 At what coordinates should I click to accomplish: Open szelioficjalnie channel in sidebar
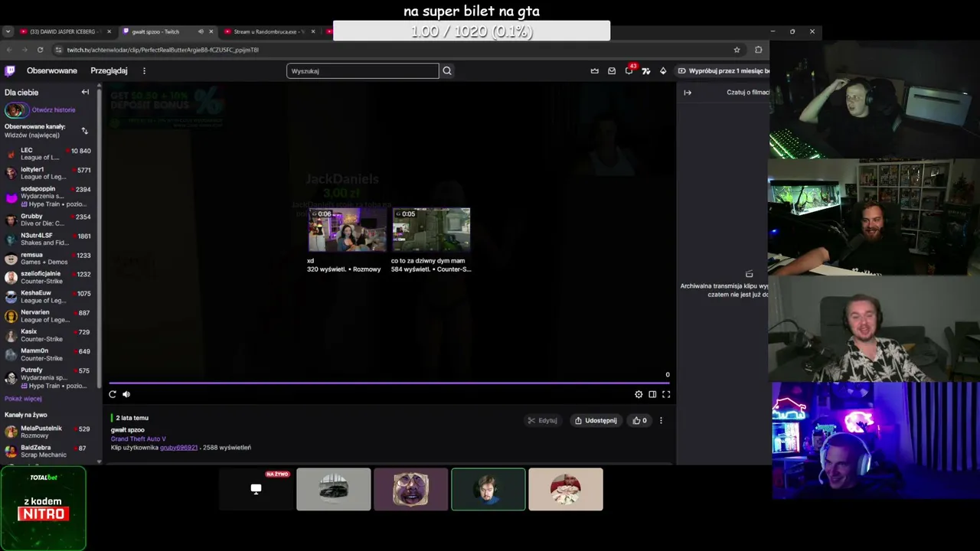click(49, 277)
